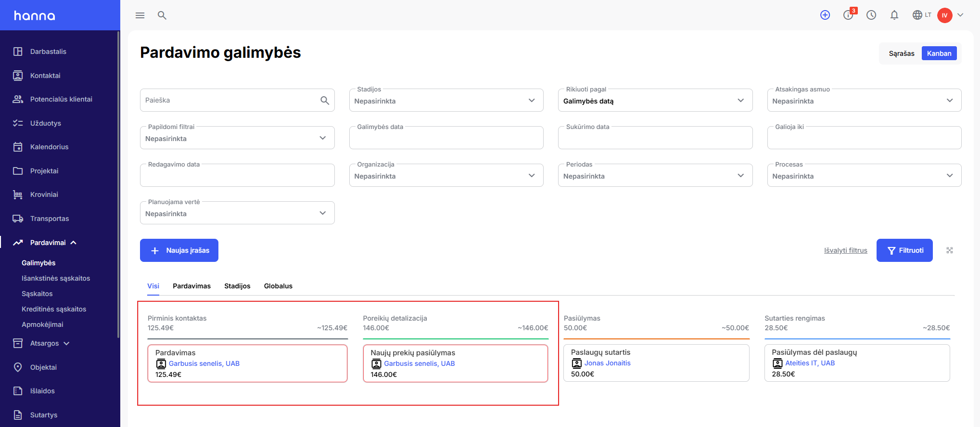Click the Galioja iki field

click(864, 138)
